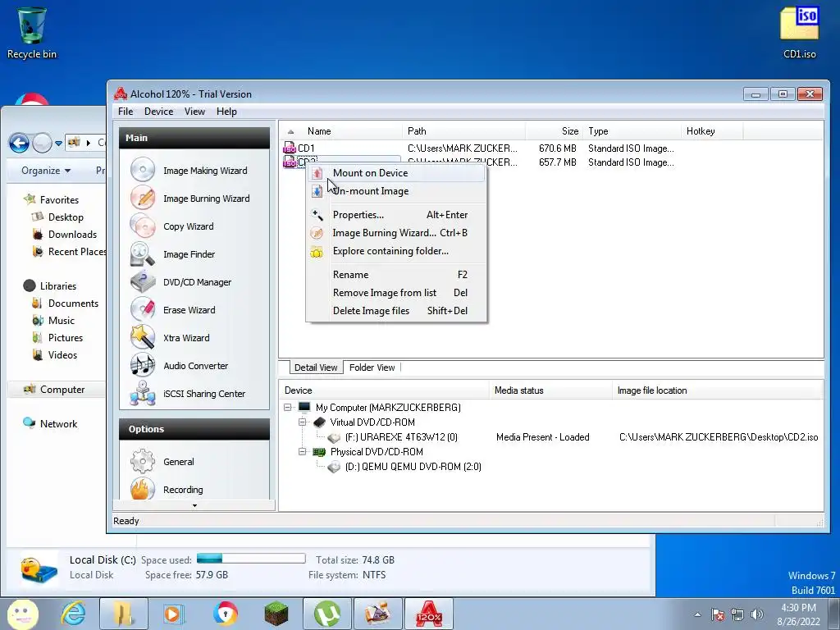The height and width of the screenshot is (630, 840).
Task: Launch the Image Burning Wizard from sidebar
Action: point(190,199)
